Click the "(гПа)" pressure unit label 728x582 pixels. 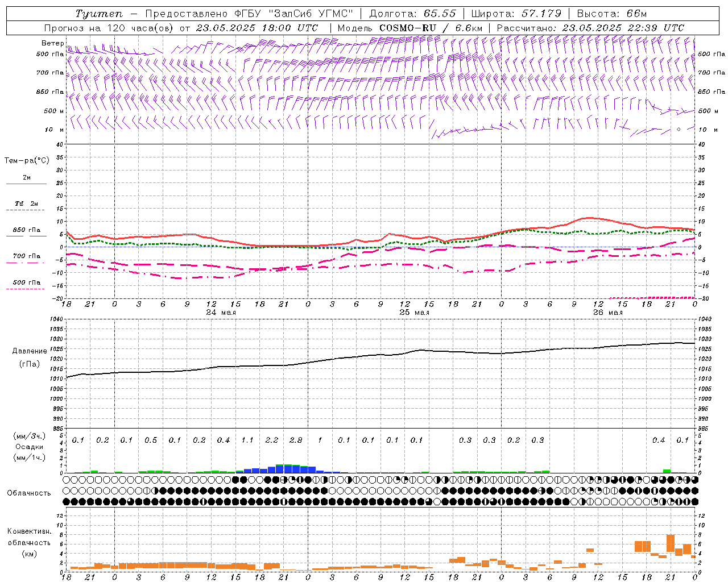pyautogui.click(x=29, y=364)
